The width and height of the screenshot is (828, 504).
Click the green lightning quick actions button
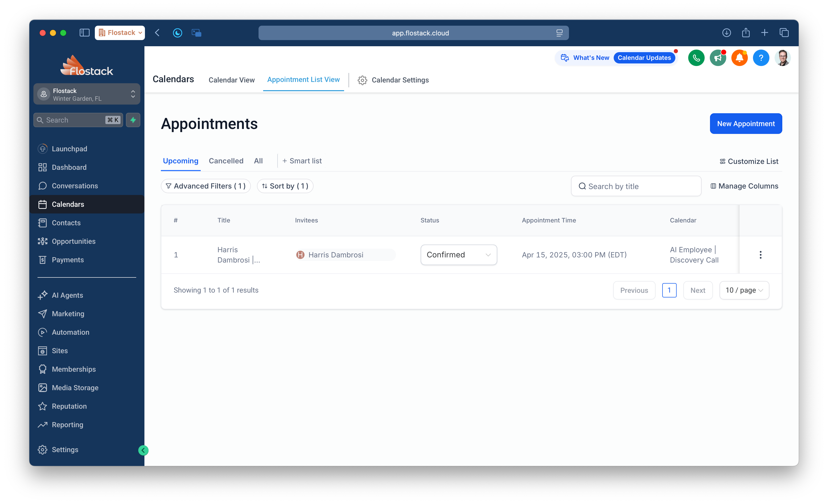[133, 120]
